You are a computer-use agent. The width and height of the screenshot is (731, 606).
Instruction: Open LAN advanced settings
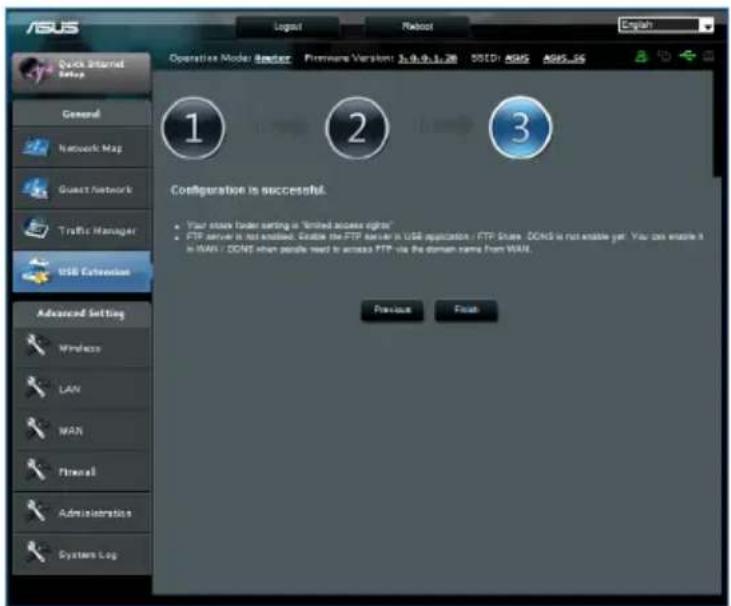(x=82, y=389)
